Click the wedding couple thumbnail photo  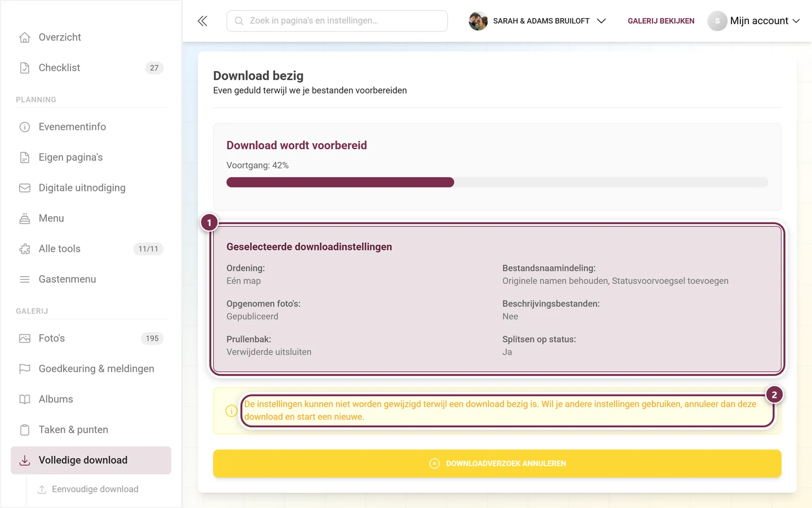(x=478, y=21)
